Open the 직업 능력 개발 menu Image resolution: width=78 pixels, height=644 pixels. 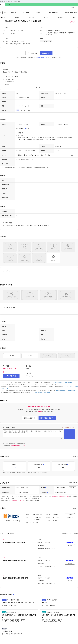click(x=53, y=13)
